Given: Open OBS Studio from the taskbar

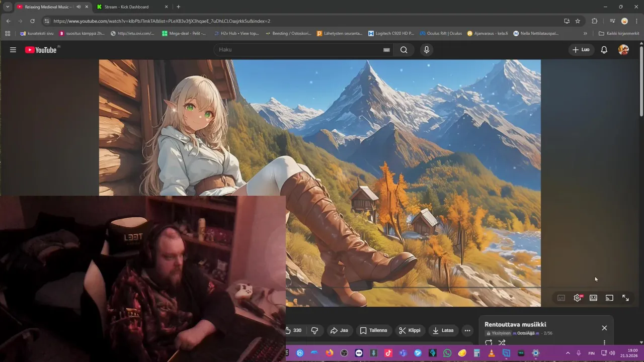Looking at the screenshot, I should click(344, 353).
